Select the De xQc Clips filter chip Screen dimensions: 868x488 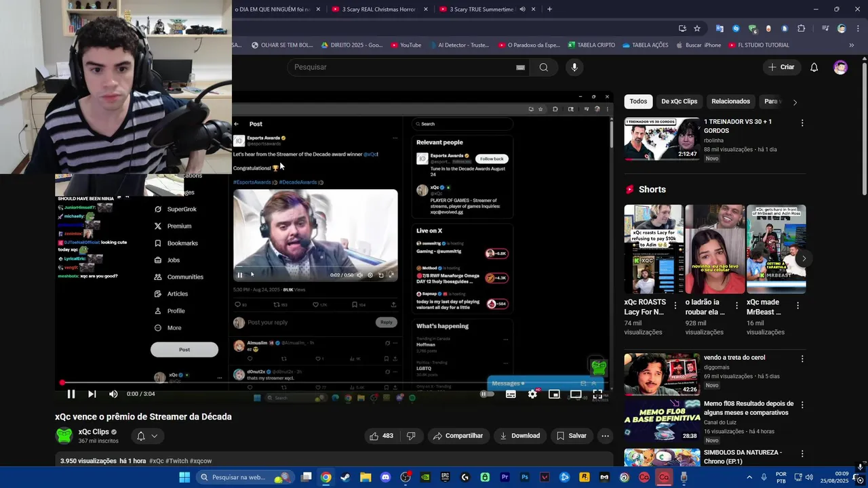click(x=679, y=102)
